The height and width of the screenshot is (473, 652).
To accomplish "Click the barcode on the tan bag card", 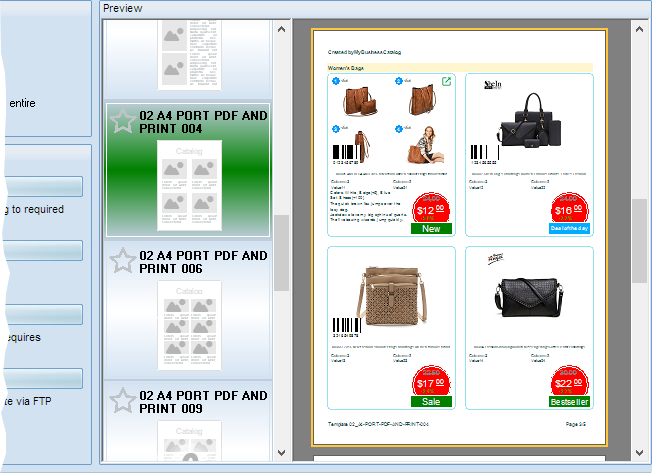I will (347, 327).
